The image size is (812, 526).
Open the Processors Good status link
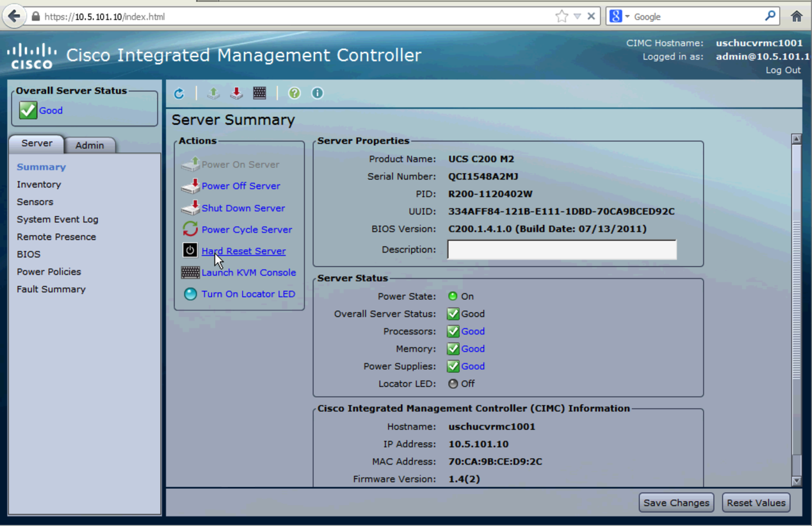click(x=473, y=331)
